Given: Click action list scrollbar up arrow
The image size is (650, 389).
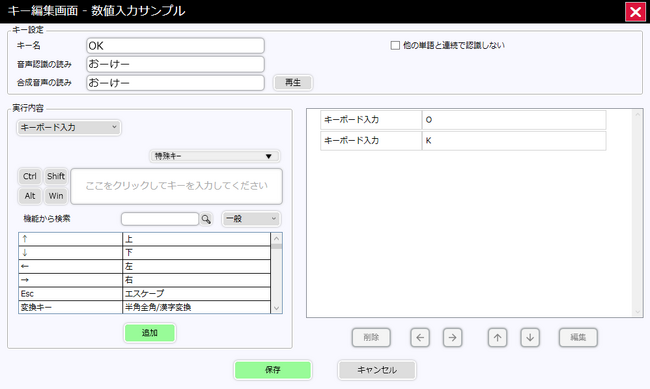Looking at the screenshot, I should pos(638,114).
